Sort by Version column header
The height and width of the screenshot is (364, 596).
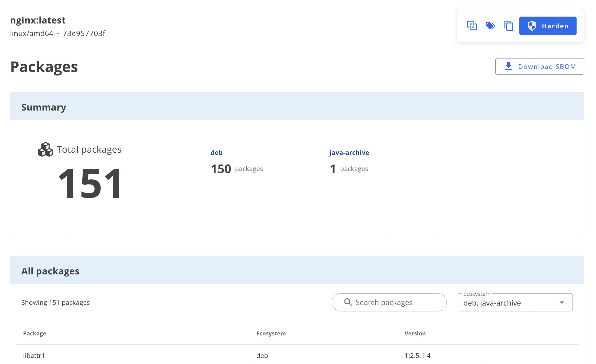[415, 333]
